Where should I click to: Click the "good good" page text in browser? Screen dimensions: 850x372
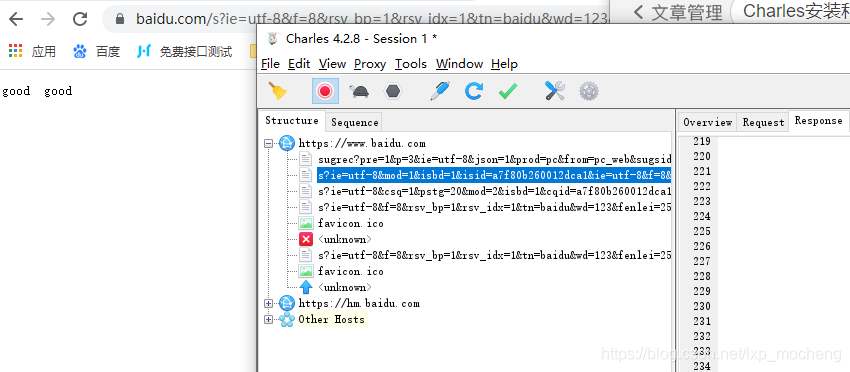(37, 91)
